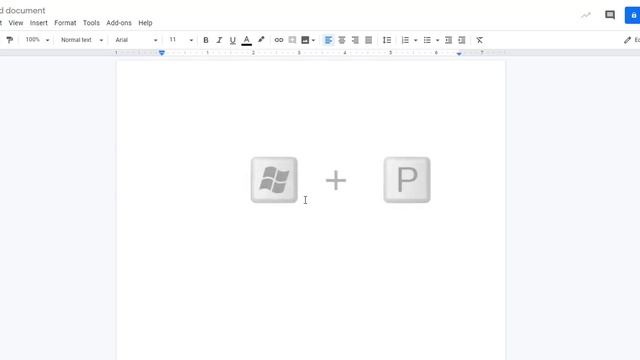Open the text color picker

point(247,40)
